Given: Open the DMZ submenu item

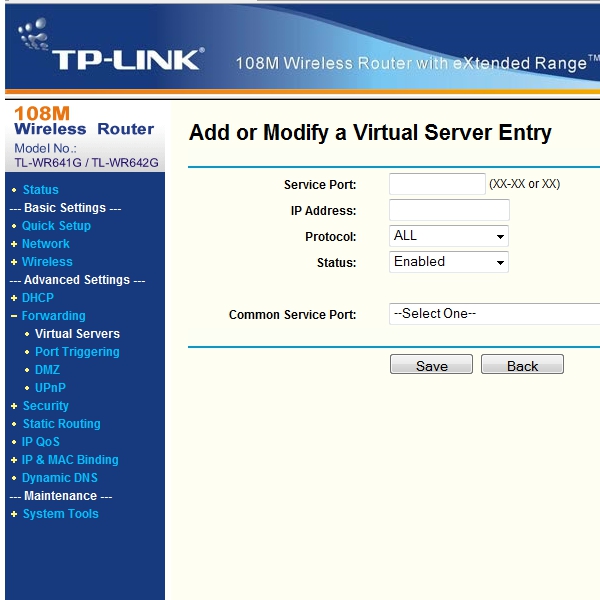Looking at the screenshot, I should (47, 370).
